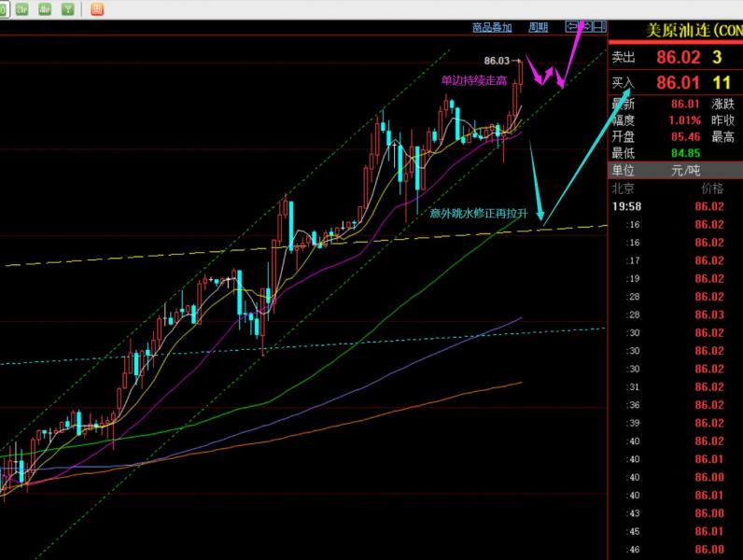This screenshot has height=560, width=743.
Task: Click the 86.03 high price marker
Action: (x=498, y=61)
